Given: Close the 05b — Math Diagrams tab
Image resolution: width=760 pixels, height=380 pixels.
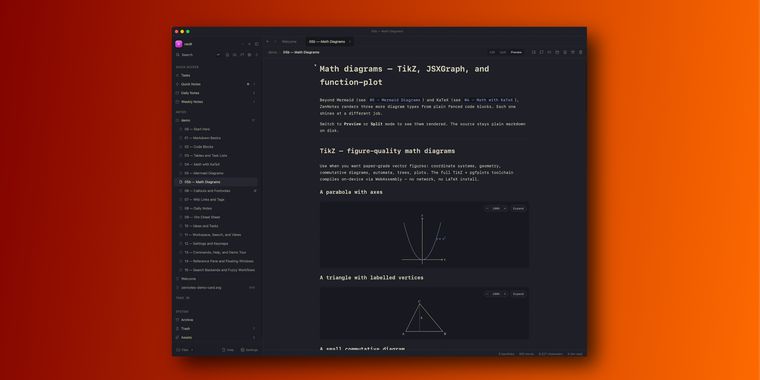Looking at the screenshot, I should pyautogui.click(x=349, y=42).
